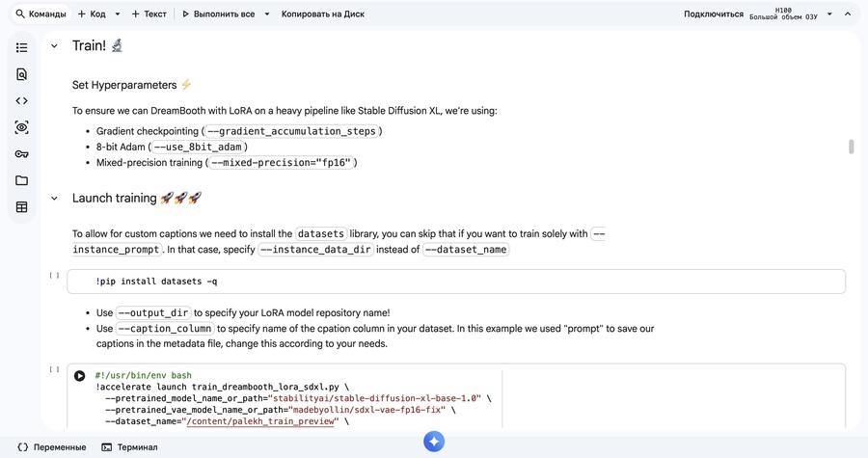The width and height of the screenshot is (868, 458).
Task: Click the #!/usr/bin/env bash comment line
Action: [144, 375]
